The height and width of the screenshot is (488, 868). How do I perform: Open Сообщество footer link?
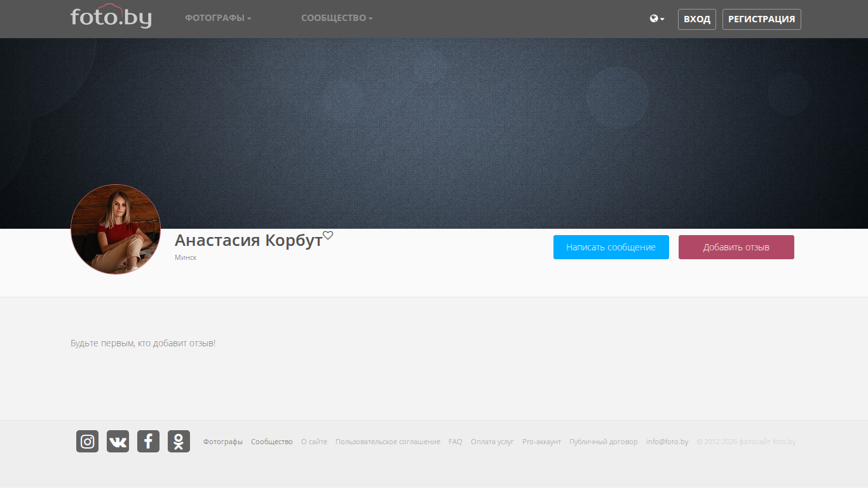(272, 442)
